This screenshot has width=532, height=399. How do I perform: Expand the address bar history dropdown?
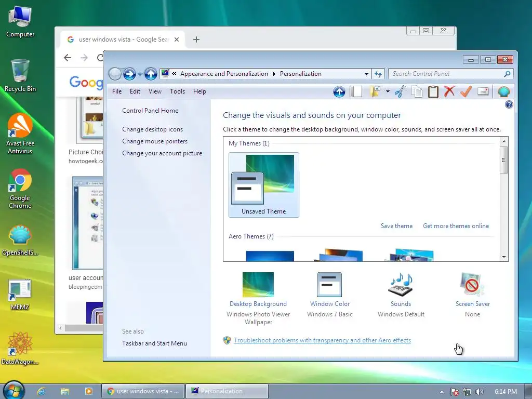(x=366, y=74)
